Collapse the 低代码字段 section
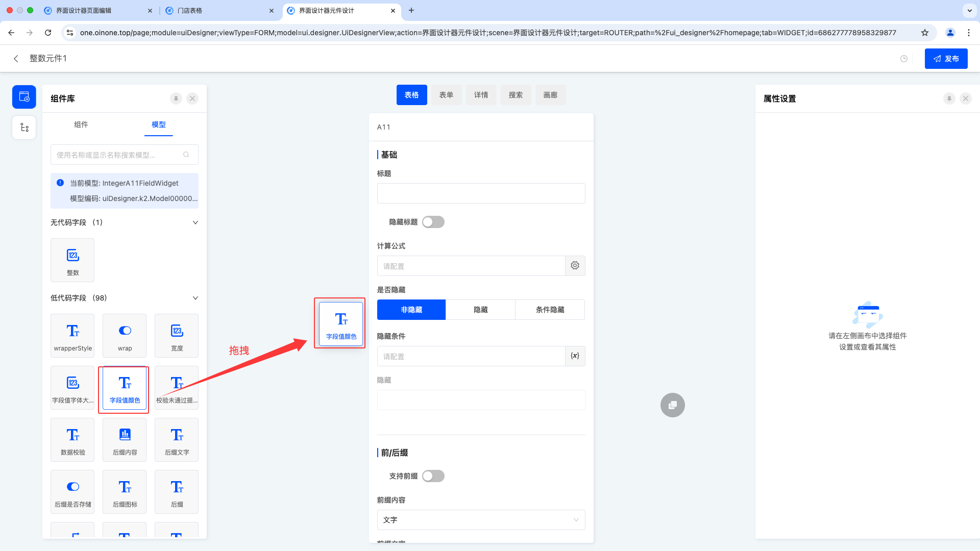This screenshot has width=980, height=551. tap(195, 298)
